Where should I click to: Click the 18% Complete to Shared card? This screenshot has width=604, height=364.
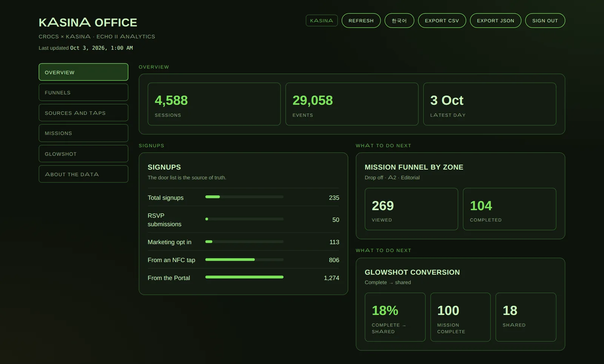click(x=395, y=317)
